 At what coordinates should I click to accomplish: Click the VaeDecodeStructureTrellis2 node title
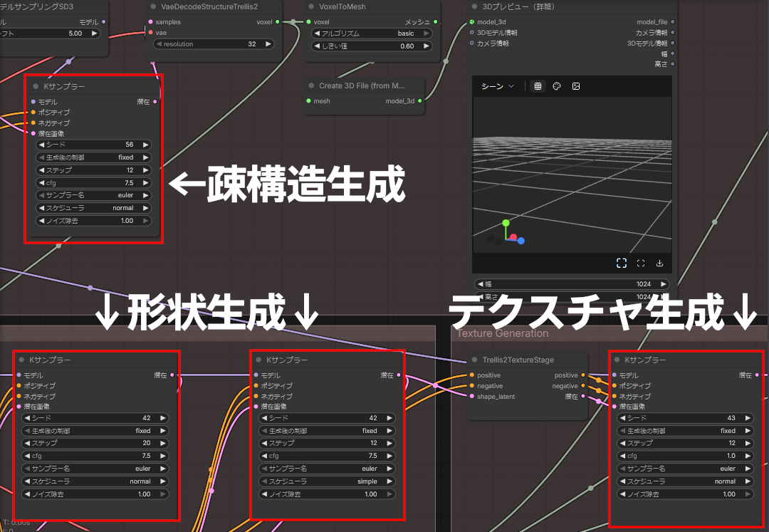209,7
